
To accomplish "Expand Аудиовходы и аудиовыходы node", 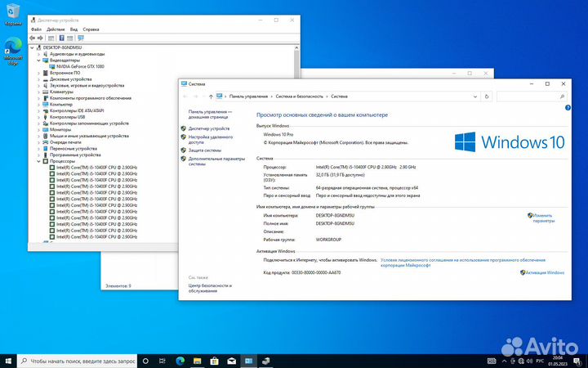I will (38, 54).
